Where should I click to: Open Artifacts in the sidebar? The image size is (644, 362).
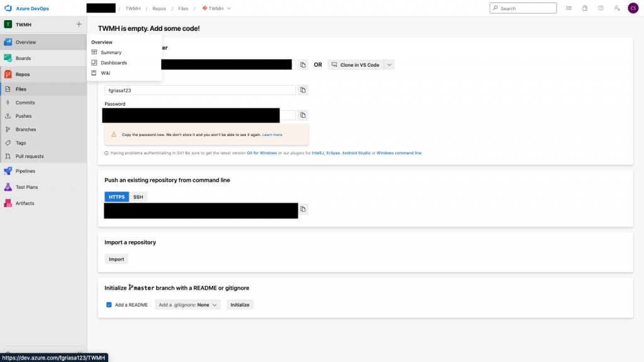(43, 203)
